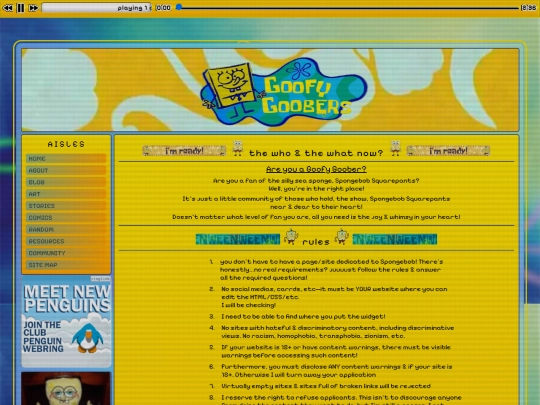View the SITE MAP
540x405 pixels.
pyautogui.click(x=66, y=264)
